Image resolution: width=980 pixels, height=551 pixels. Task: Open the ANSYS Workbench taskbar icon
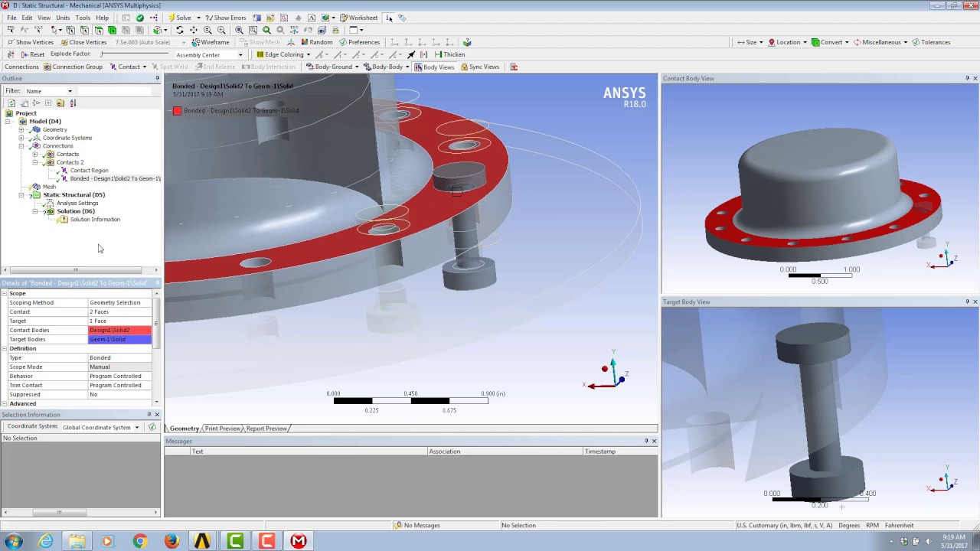point(202,541)
